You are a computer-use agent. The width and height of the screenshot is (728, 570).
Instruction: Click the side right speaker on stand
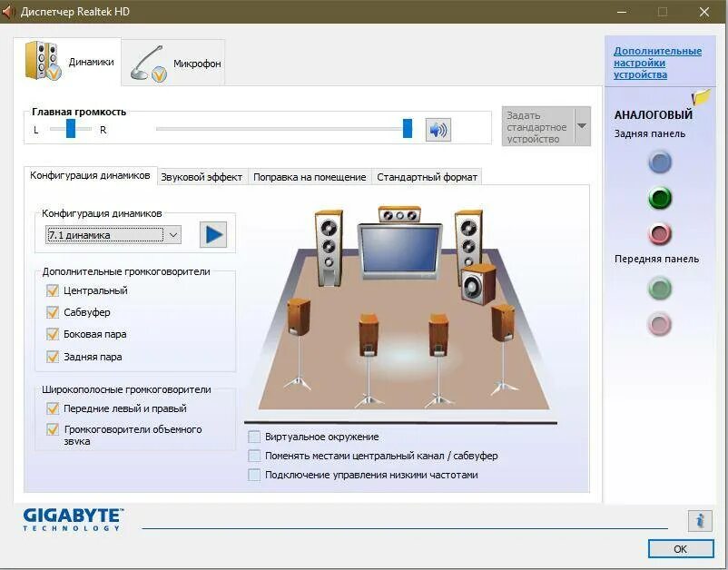click(503, 349)
